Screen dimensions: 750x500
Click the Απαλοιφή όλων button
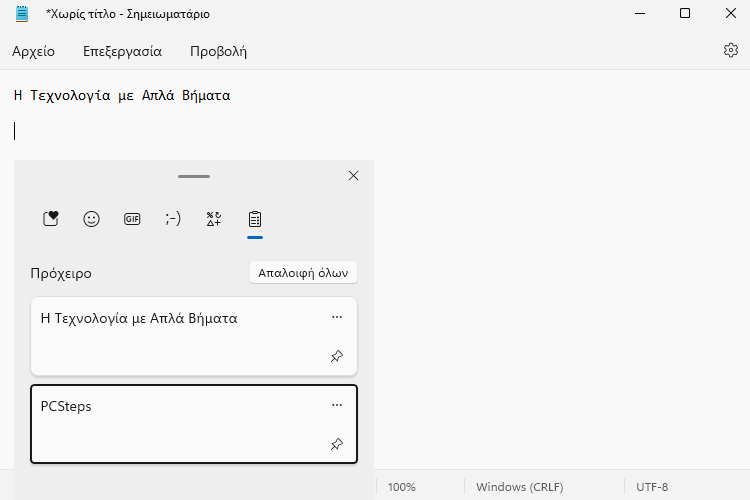tap(303, 273)
